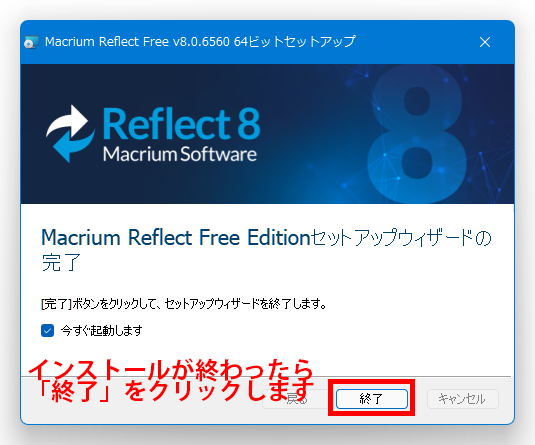The height and width of the screenshot is (445, 535).
Task: Click the セットアップウィザードの完了 heading
Action: pyautogui.click(x=266, y=249)
